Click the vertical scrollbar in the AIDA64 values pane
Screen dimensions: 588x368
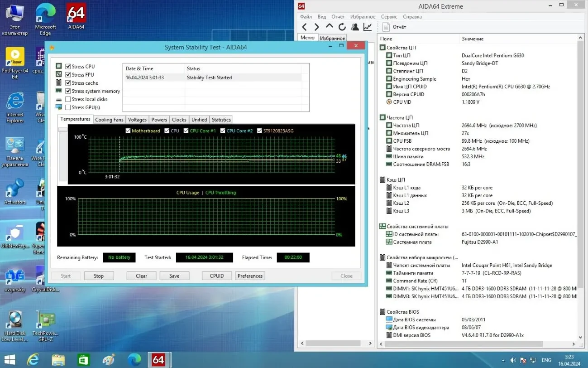[580, 181]
